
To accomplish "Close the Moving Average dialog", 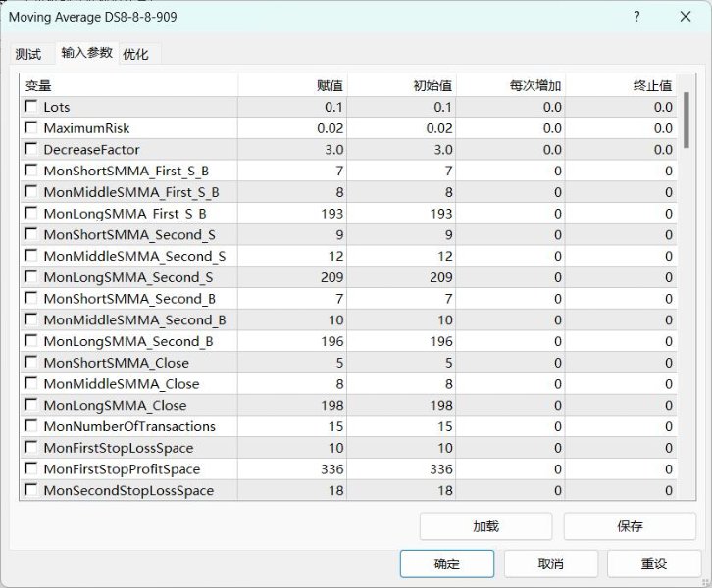I will pos(686,17).
